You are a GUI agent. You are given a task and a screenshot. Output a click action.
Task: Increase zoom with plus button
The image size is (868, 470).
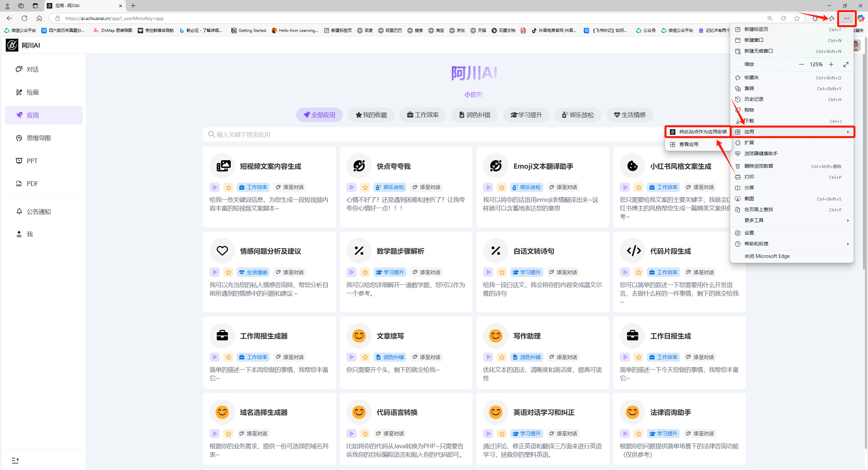click(x=831, y=64)
